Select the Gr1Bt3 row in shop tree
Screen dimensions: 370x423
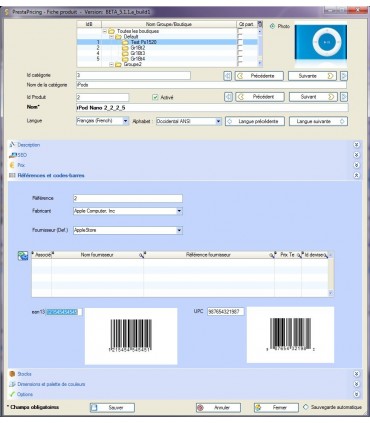167,53
